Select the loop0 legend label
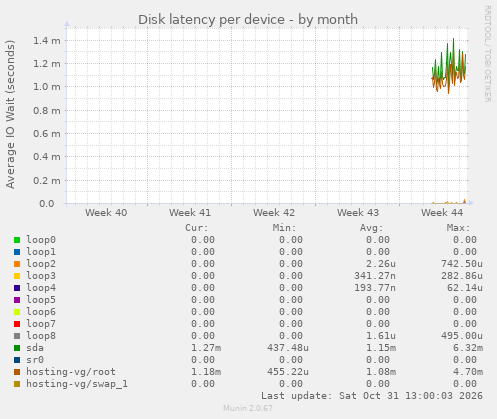 (x=41, y=240)
